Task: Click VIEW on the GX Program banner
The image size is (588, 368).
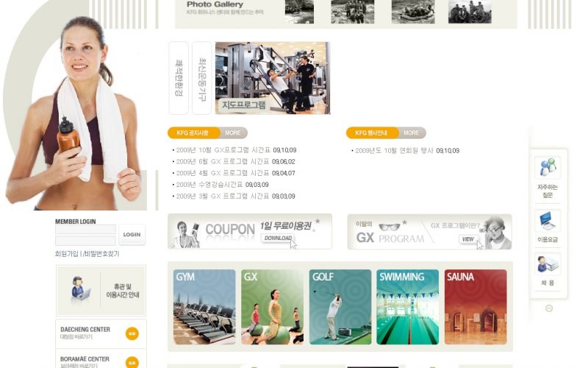Action: pos(467,238)
